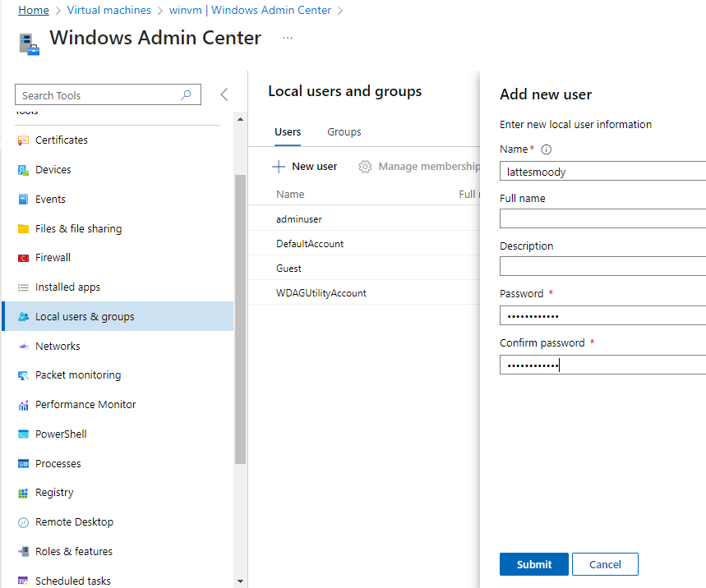Image resolution: width=706 pixels, height=588 pixels.
Task: Select the adminuser row
Action: [x=364, y=218]
